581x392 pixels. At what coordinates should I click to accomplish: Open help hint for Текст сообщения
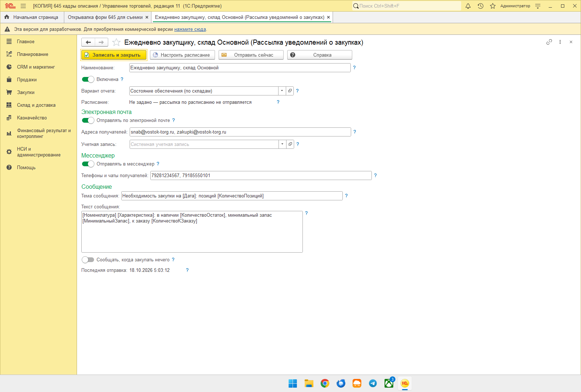tap(306, 213)
